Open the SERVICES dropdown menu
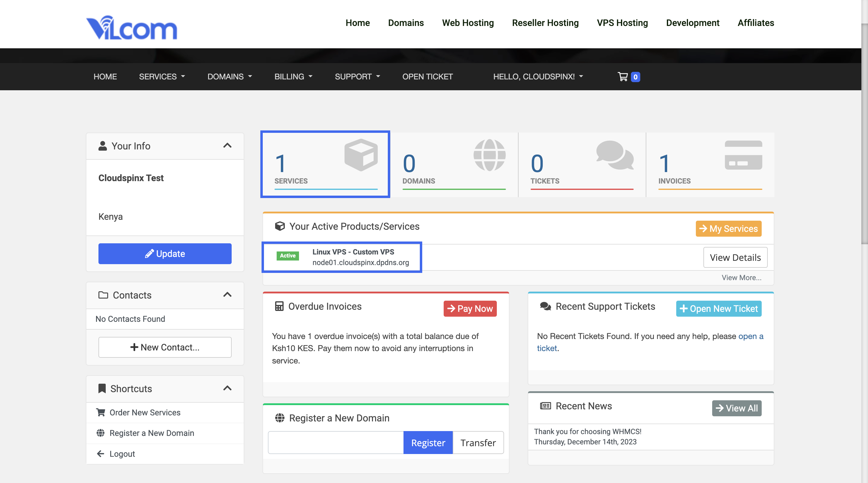Viewport: 868px width, 483px height. (162, 77)
